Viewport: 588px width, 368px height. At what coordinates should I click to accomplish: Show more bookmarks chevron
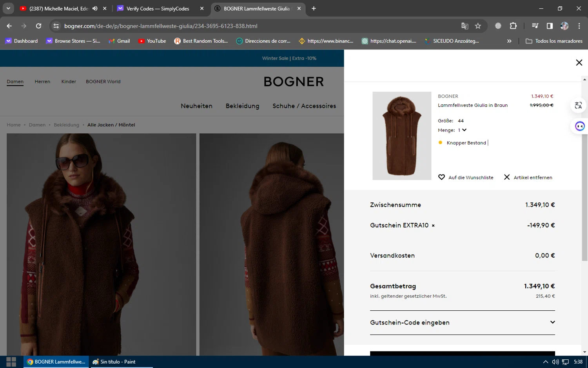pos(509,41)
